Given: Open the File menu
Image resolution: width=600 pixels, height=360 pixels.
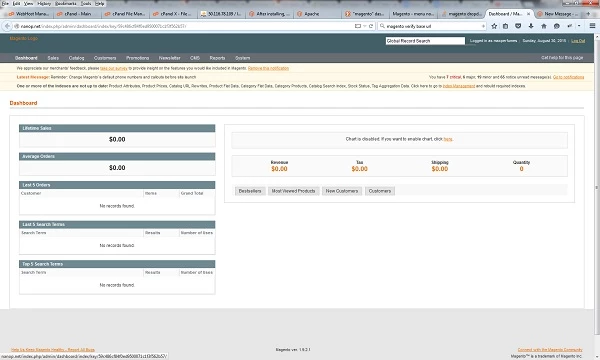Looking at the screenshot, I should pos(5,3).
